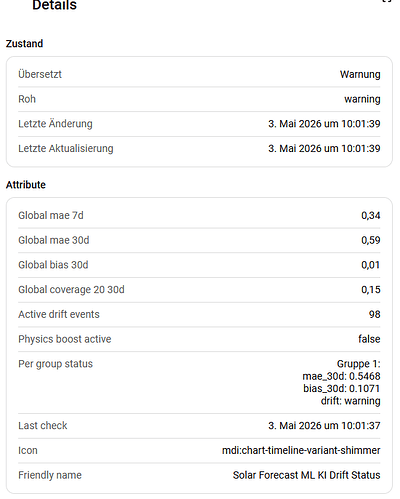400x499 pixels.
Task: Click the Roh warning value
Action: point(362,99)
